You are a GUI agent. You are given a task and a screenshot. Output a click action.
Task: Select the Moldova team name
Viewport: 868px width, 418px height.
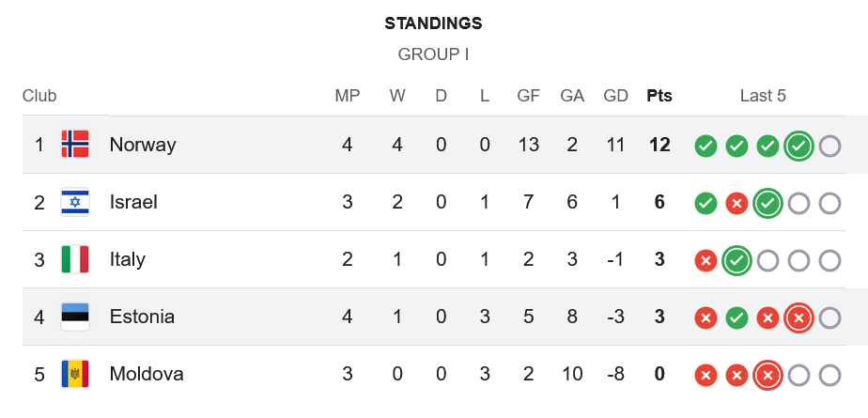[147, 374]
